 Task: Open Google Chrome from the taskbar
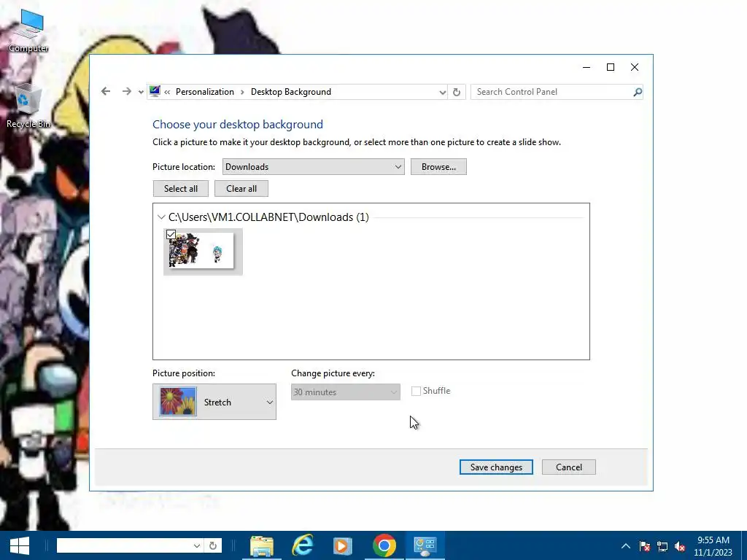pos(384,545)
